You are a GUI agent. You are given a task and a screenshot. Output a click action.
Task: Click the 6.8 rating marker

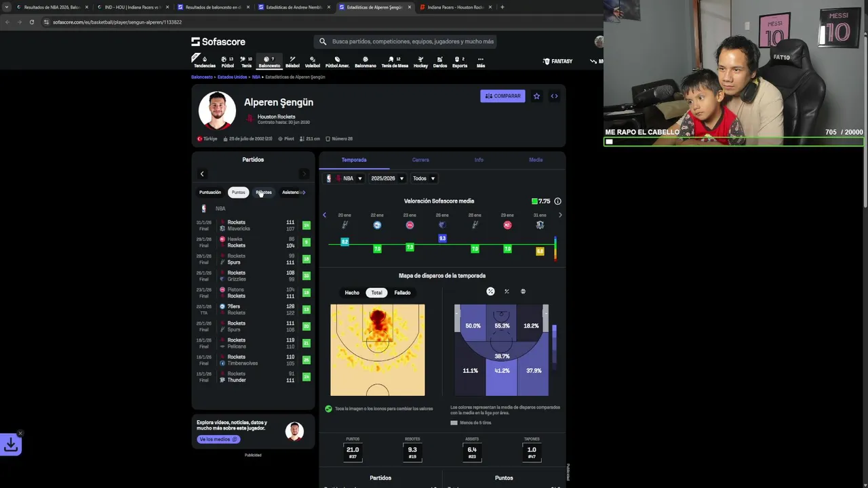[540, 251]
